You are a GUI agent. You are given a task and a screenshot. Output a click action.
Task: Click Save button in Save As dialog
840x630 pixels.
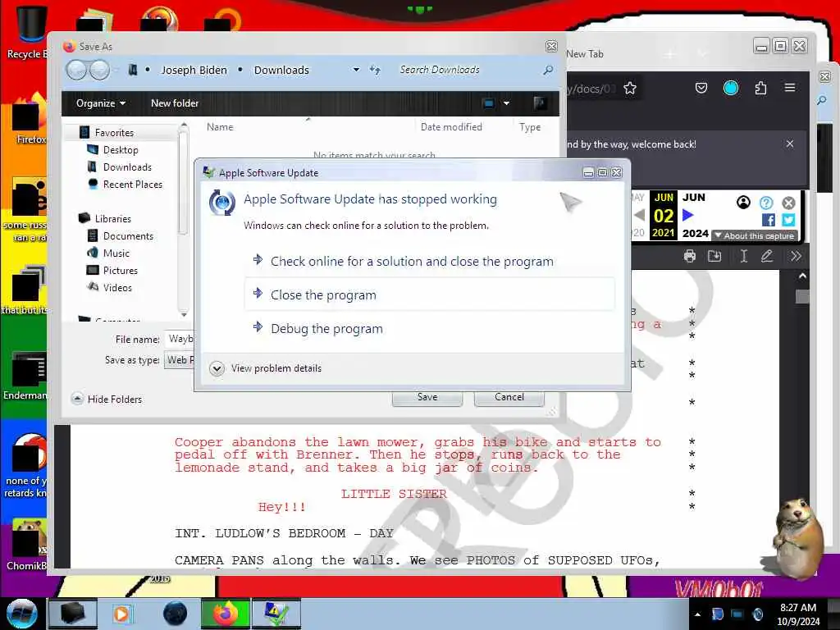427,397
